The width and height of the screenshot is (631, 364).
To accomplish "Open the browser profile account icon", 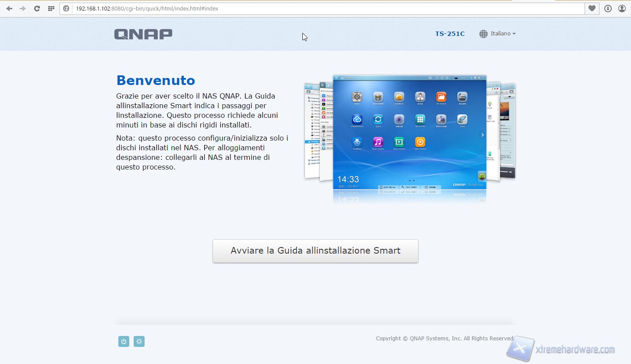I will (x=622, y=8).
